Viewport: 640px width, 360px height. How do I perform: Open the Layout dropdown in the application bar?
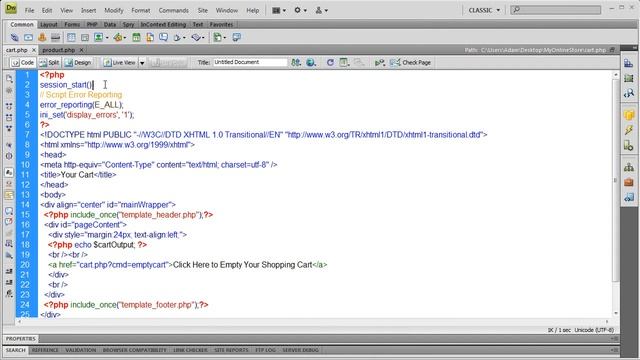click(279, 10)
